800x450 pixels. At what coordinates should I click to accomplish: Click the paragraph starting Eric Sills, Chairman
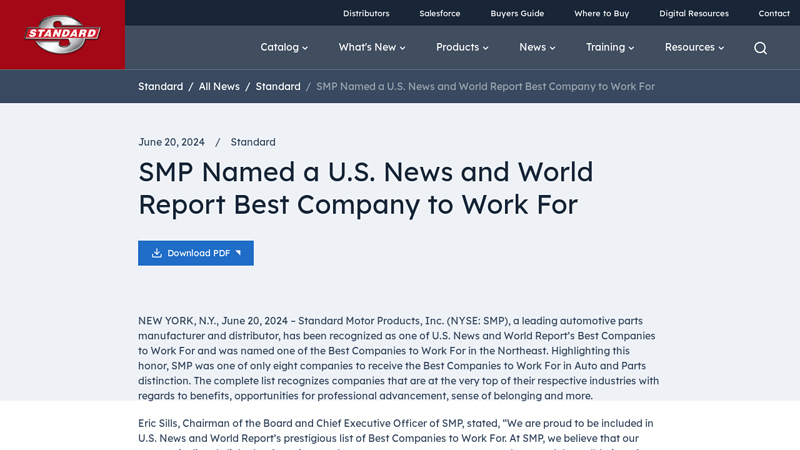(x=396, y=434)
